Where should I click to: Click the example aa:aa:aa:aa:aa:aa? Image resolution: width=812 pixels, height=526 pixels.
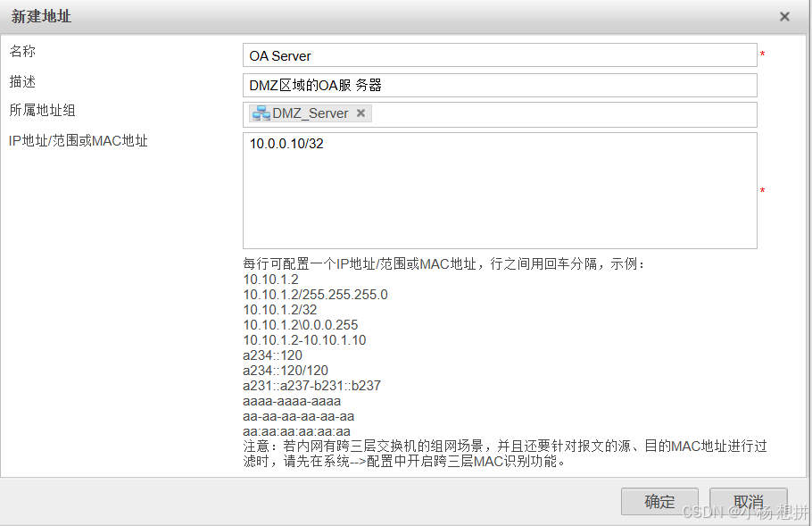[x=297, y=431]
